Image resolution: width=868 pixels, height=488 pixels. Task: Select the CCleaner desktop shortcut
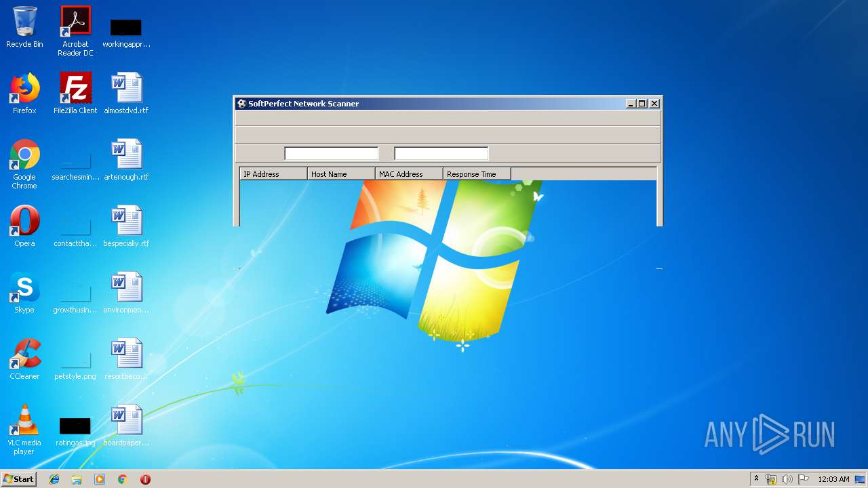tap(24, 359)
